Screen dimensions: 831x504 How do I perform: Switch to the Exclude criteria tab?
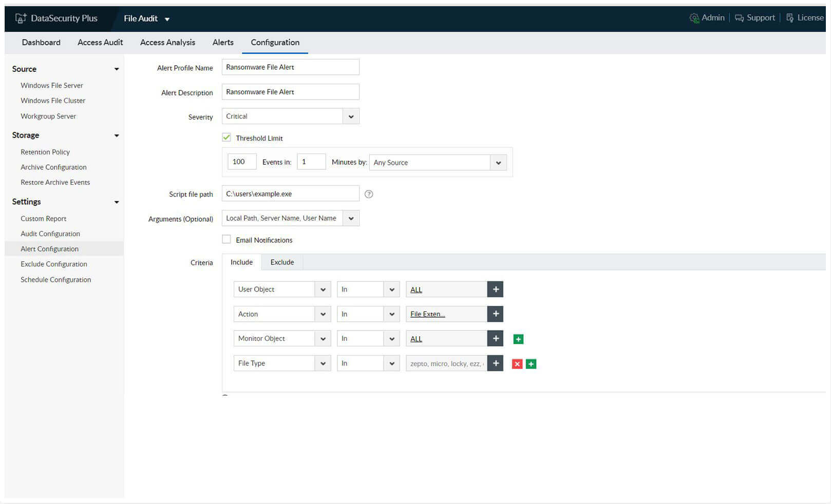point(282,262)
